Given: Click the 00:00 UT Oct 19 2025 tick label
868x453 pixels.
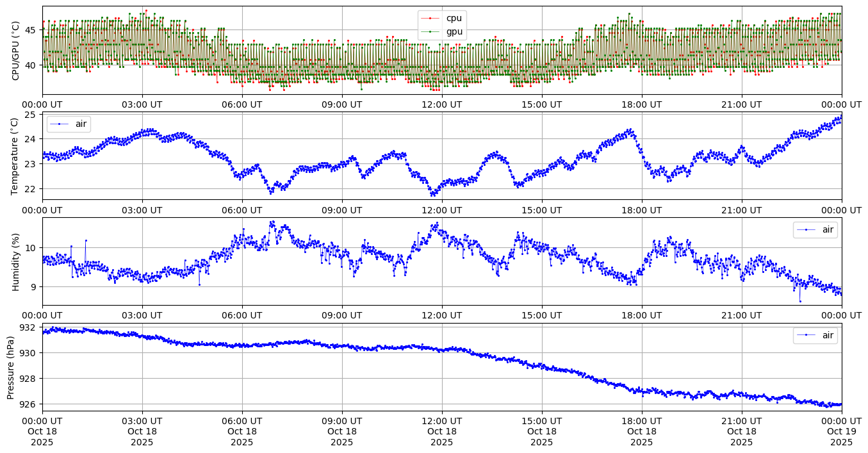Looking at the screenshot, I should point(841,431).
